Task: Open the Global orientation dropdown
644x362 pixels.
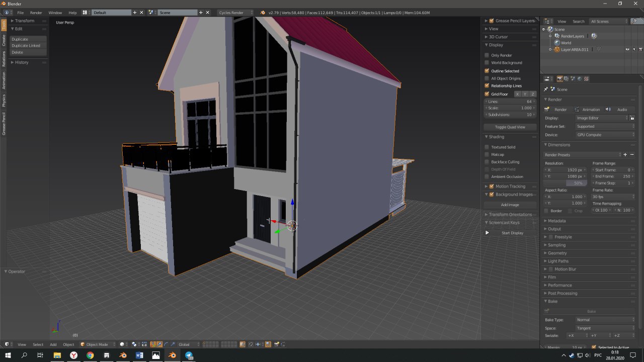Action: [189, 344]
